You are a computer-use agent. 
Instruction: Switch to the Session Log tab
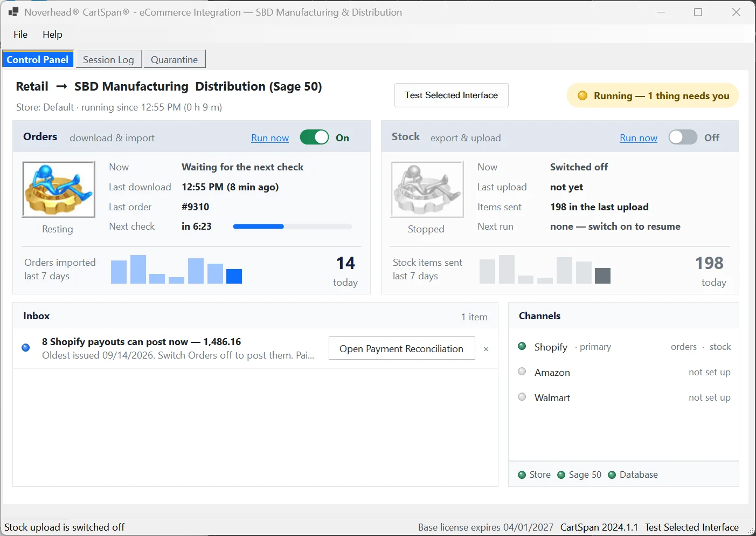108,59
